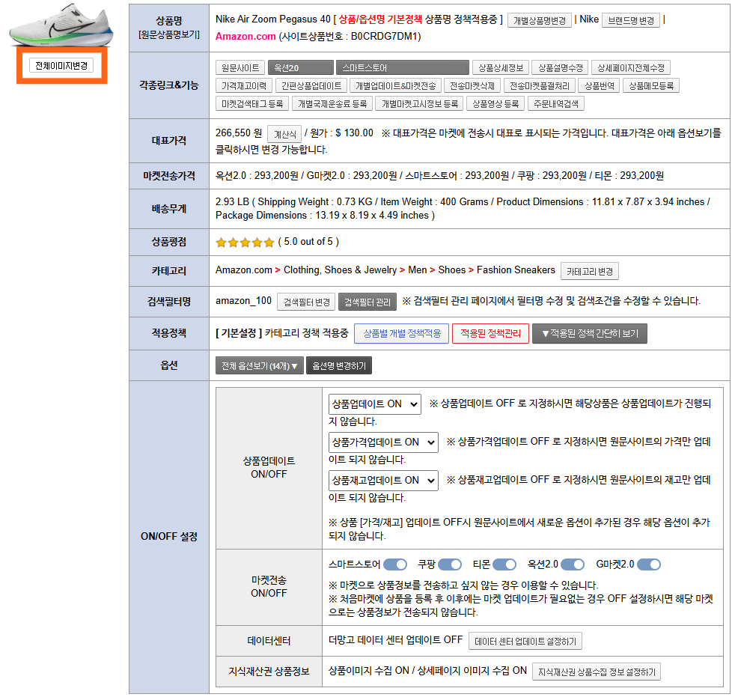This screenshot has height=700, width=738.
Task: Click 데이터 센터 업데이트 설정하기 button
Action: 525,641
